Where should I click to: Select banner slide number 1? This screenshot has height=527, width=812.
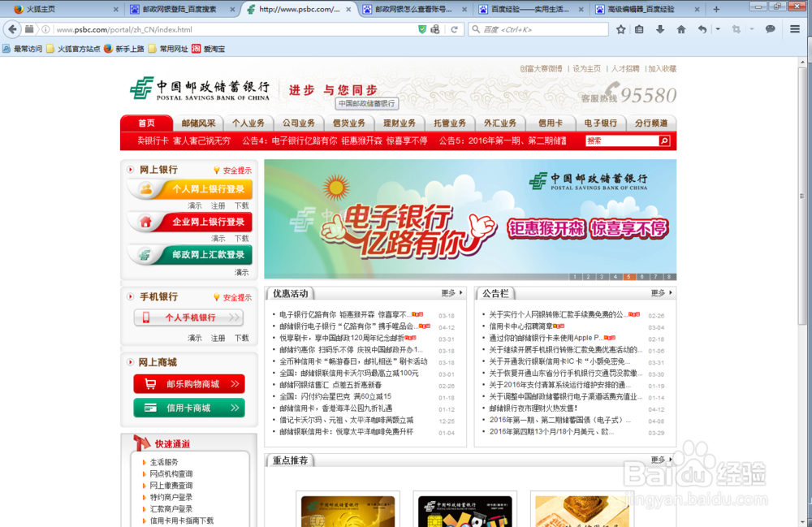coord(575,277)
